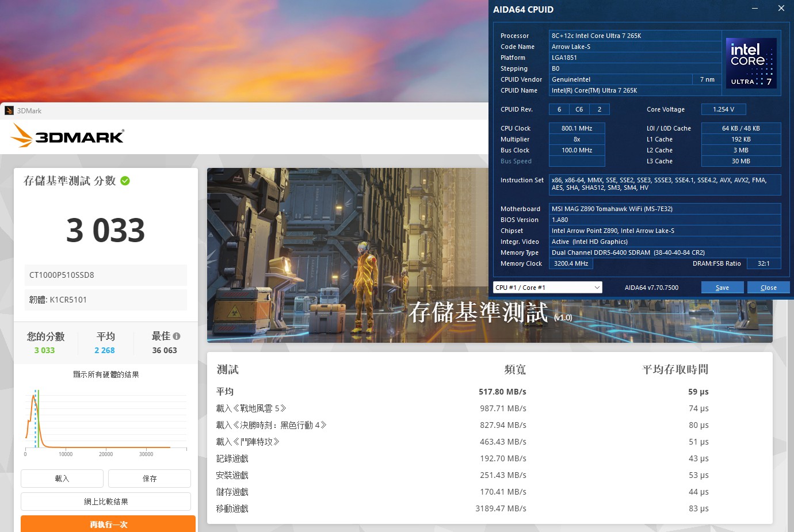
Task: Click the best score 36 063
Action: (165, 350)
